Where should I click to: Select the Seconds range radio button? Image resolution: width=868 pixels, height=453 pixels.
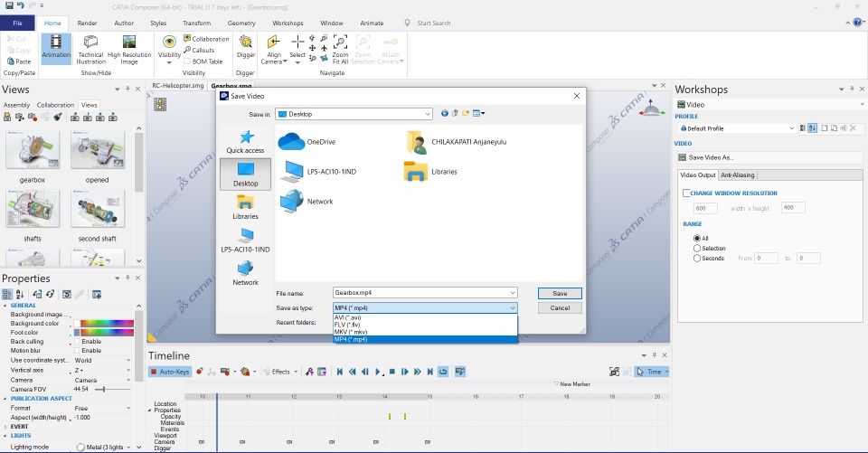coord(697,258)
